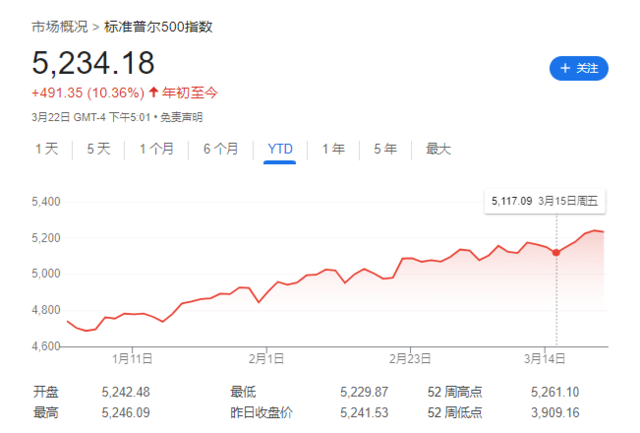Image resolution: width=640 pixels, height=433 pixels.
Task: Click the 52 周低点 value 3,909.16
Action: point(555,413)
